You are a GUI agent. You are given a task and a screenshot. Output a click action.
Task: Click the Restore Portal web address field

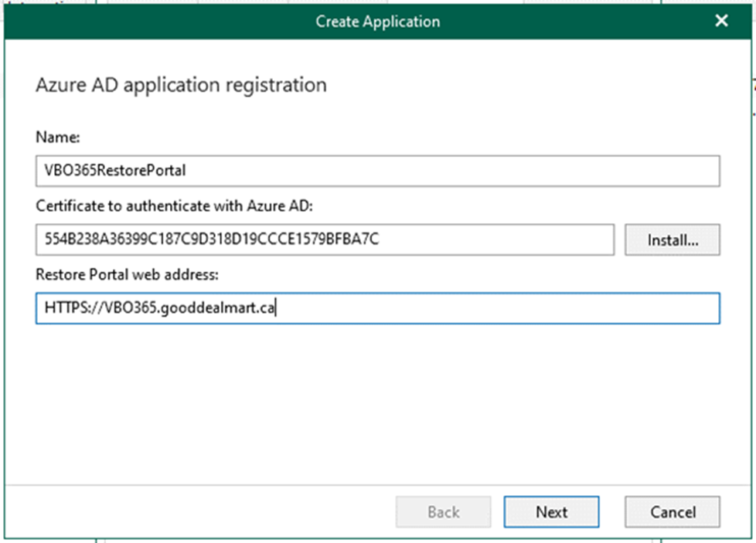coord(377,308)
